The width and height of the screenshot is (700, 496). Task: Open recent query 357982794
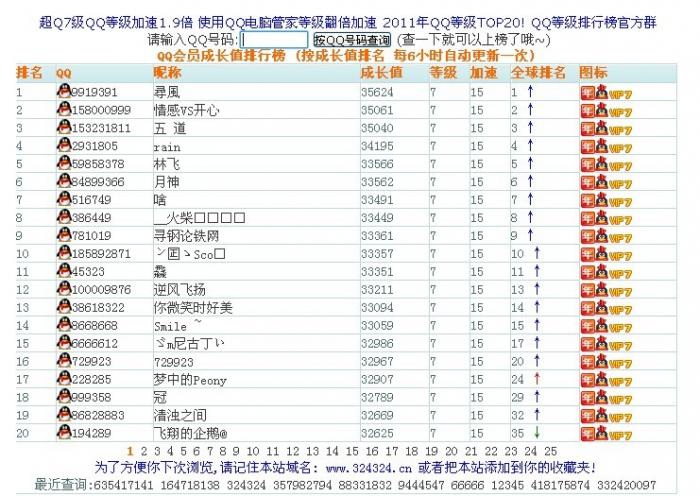[302, 485]
